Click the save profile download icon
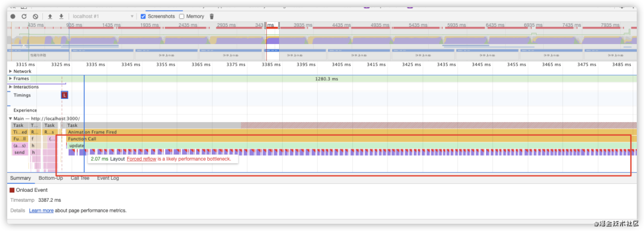 [x=61, y=17]
